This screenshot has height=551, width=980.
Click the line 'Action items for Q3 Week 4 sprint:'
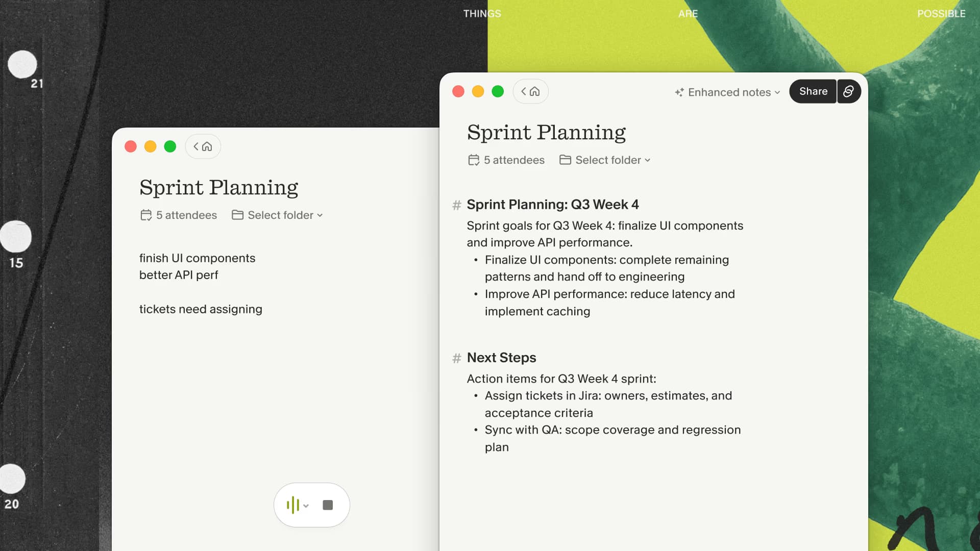tap(561, 379)
